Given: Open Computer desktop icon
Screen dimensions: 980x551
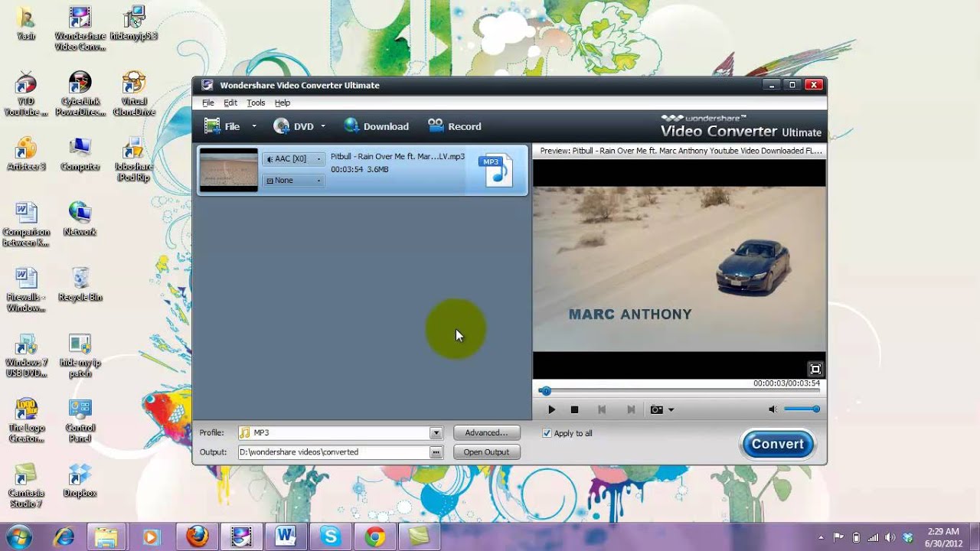Looking at the screenshot, I should 80,155.
